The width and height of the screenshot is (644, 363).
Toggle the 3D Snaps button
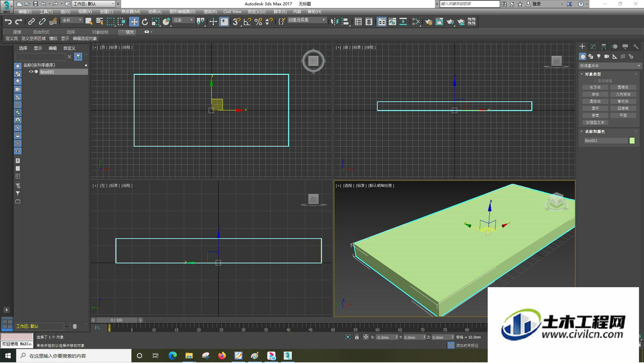coord(236,22)
